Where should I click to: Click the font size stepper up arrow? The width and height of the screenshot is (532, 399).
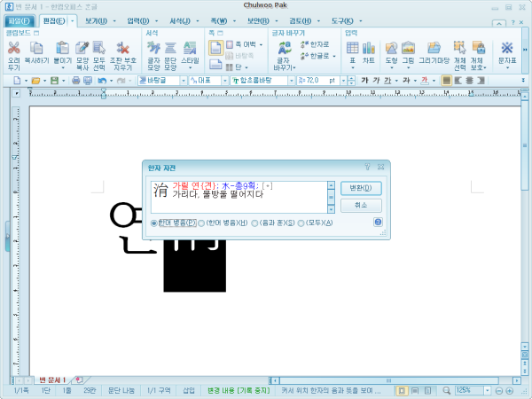(x=351, y=78)
